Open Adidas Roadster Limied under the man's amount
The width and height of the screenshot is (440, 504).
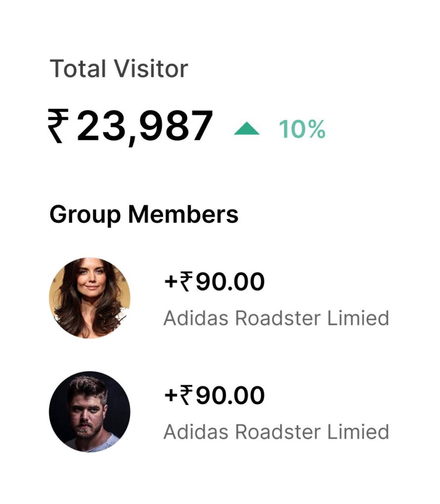(x=276, y=432)
